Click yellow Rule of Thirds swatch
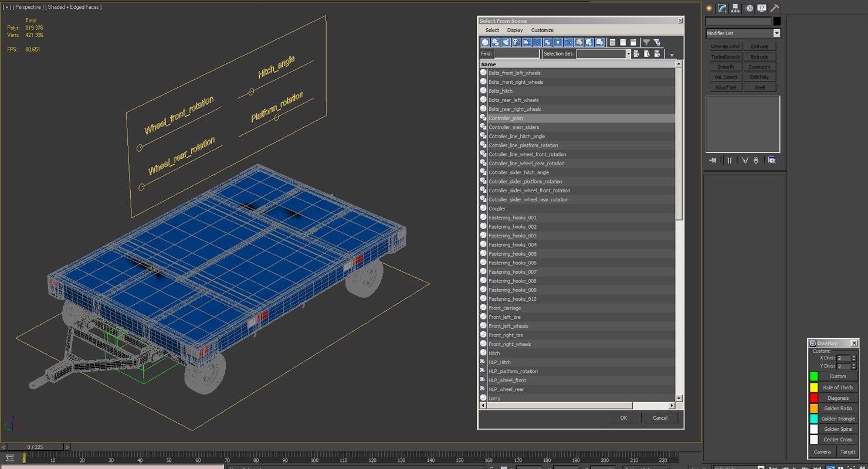The height and width of the screenshot is (469, 868). point(814,388)
